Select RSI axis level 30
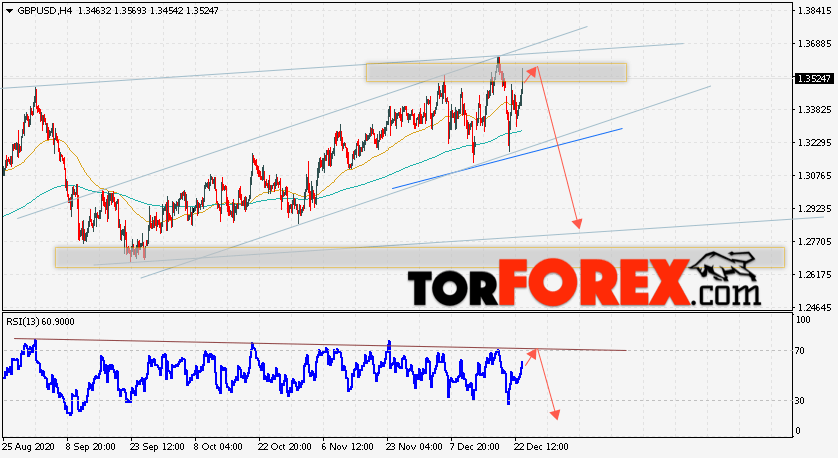The height and width of the screenshot is (458, 838). (800, 401)
